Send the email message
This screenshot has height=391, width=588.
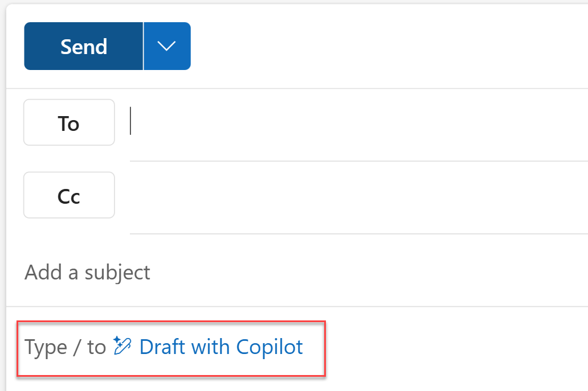click(x=83, y=46)
